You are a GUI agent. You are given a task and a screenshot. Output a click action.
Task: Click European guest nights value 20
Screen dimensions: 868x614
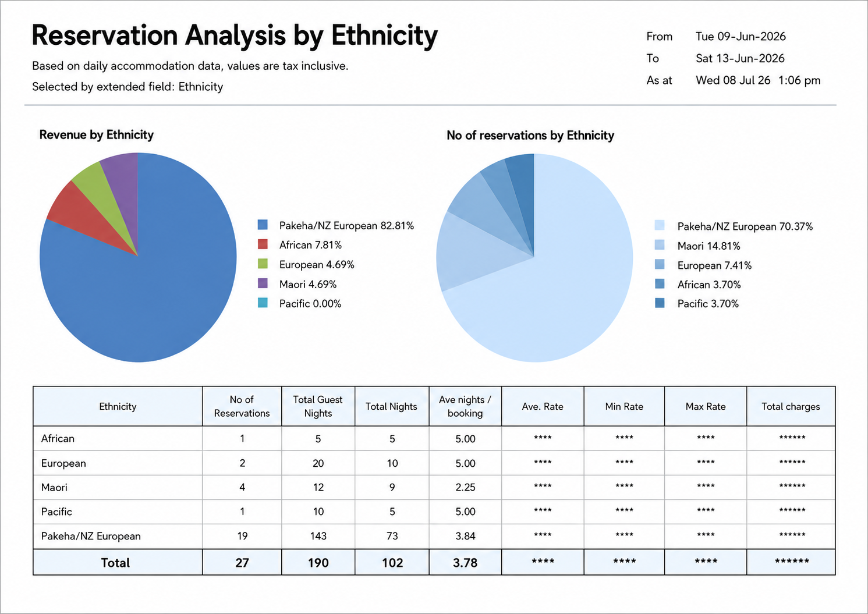(x=318, y=463)
